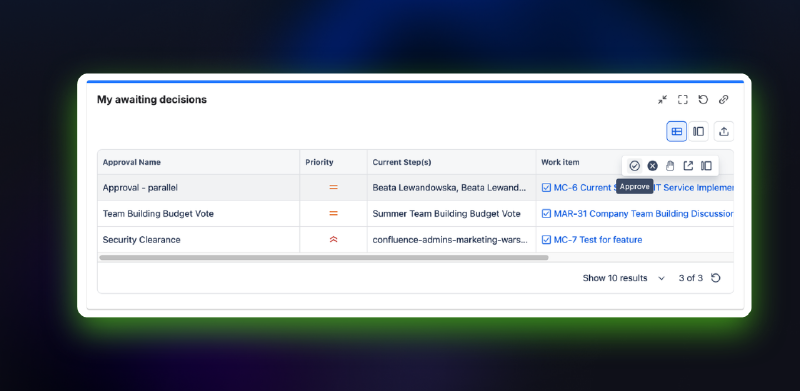The height and width of the screenshot is (391, 800).
Task: Copy the gadget link icon
Action: point(723,100)
